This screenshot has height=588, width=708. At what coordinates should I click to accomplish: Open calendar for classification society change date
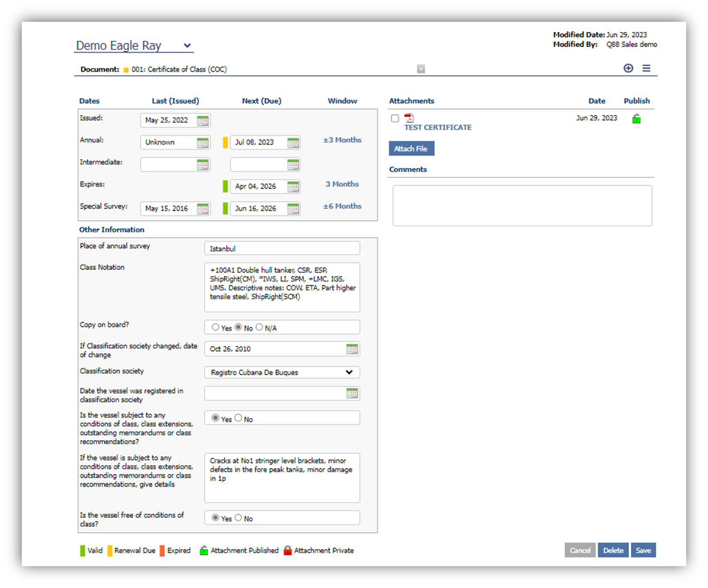tap(352, 349)
